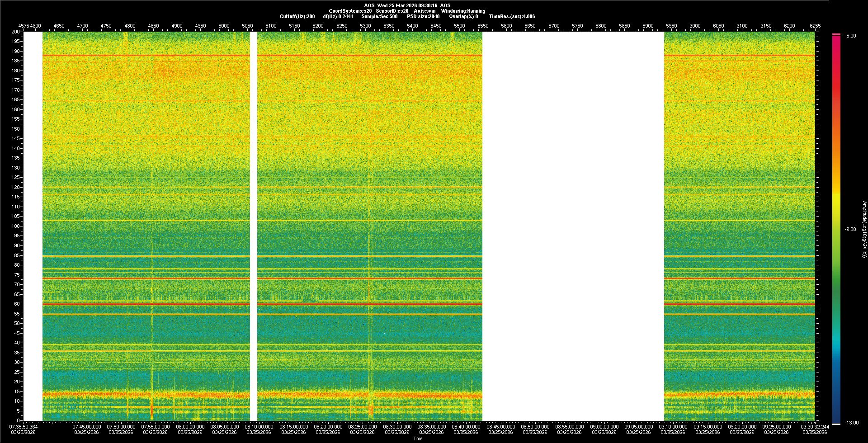Click the SensorID:es20 header text
The width and height of the screenshot is (868, 443).
point(392,11)
